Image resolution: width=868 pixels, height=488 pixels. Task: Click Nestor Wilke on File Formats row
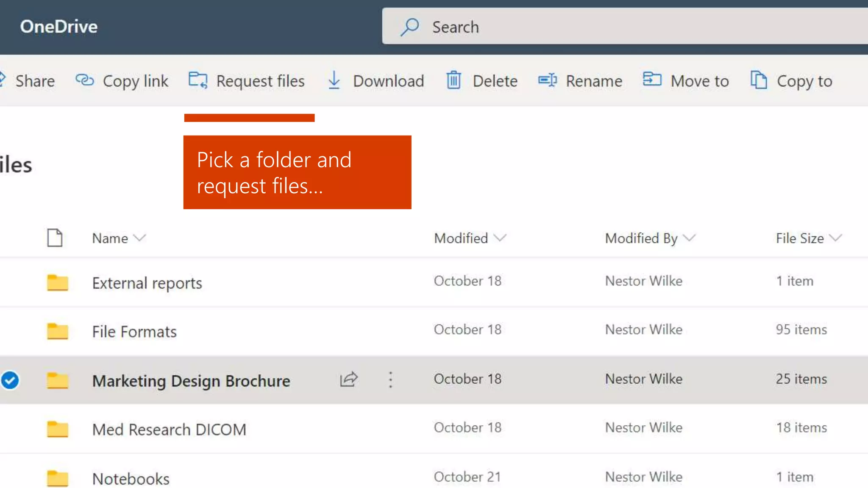point(643,329)
